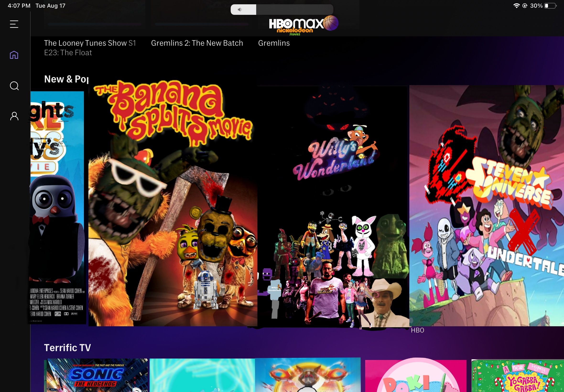Seek the Gremlins 2 progress bar

pyautogui.click(x=202, y=24)
